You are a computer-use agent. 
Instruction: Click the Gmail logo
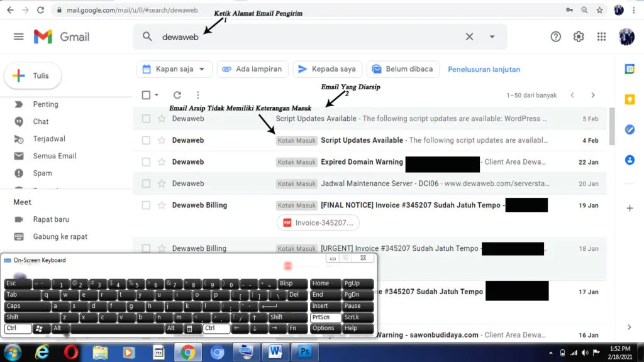(x=61, y=37)
